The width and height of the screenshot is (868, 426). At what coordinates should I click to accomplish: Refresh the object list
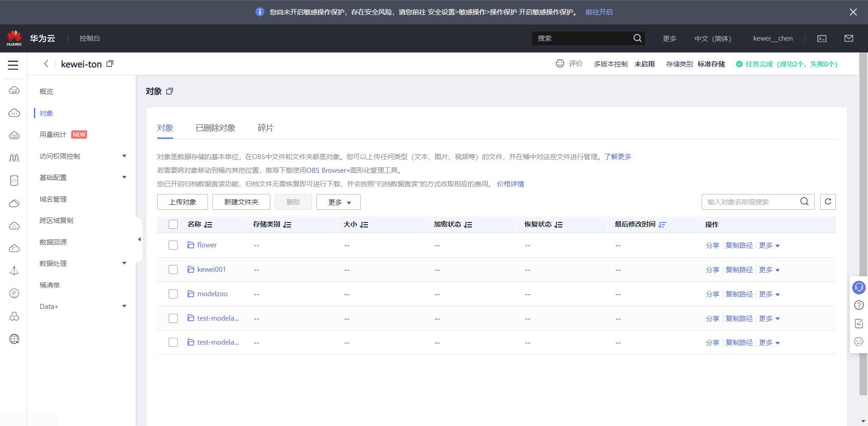[828, 202]
